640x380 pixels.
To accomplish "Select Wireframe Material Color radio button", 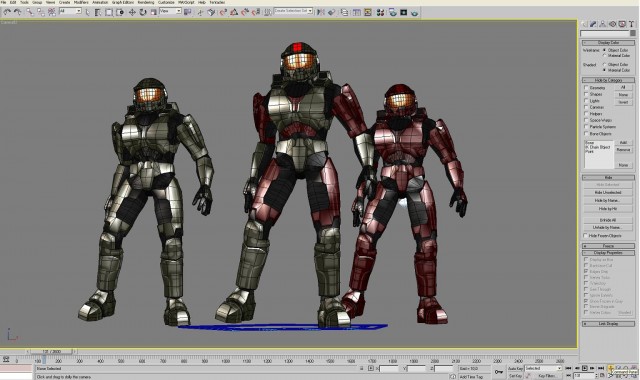I will coord(604,56).
